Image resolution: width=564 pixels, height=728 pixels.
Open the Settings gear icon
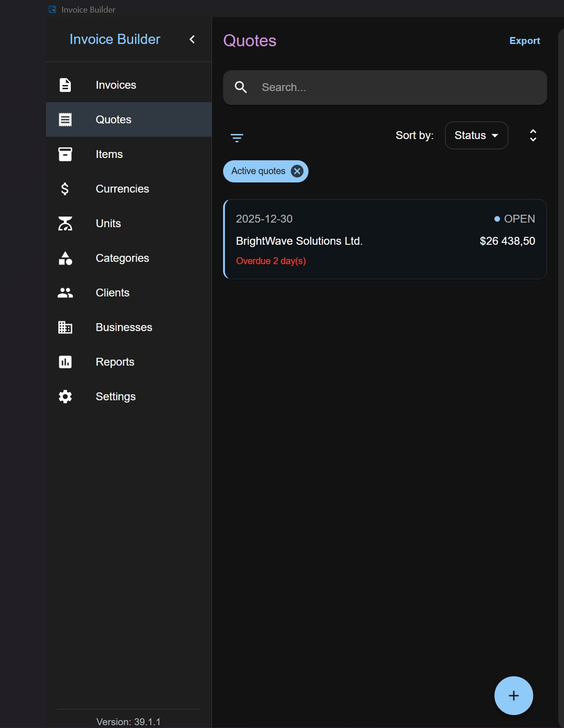coord(65,396)
